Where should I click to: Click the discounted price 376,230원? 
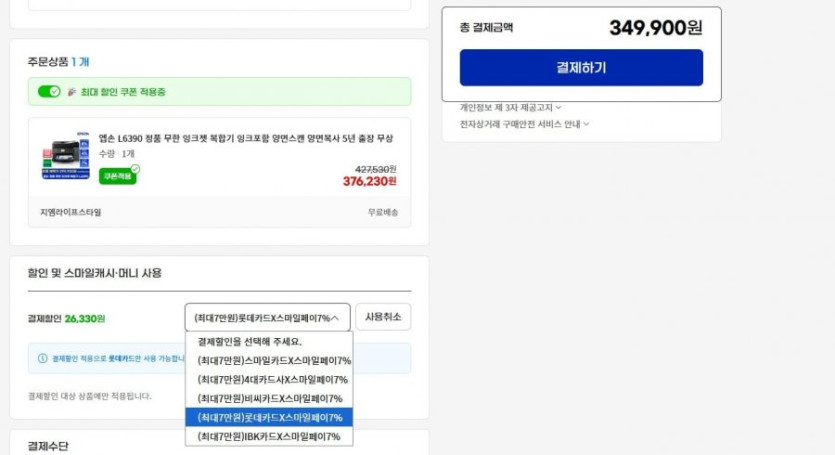(369, 181)
